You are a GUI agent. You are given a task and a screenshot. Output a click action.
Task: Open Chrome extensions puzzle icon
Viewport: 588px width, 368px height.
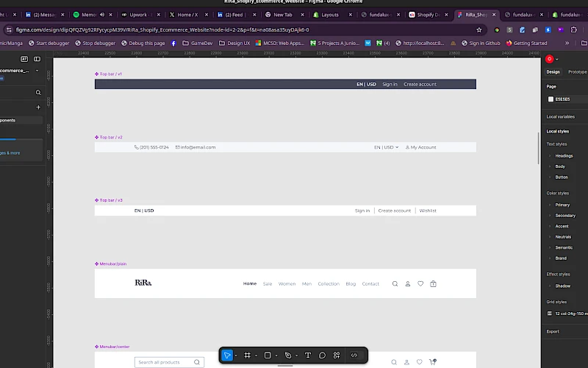pos(574,30)
